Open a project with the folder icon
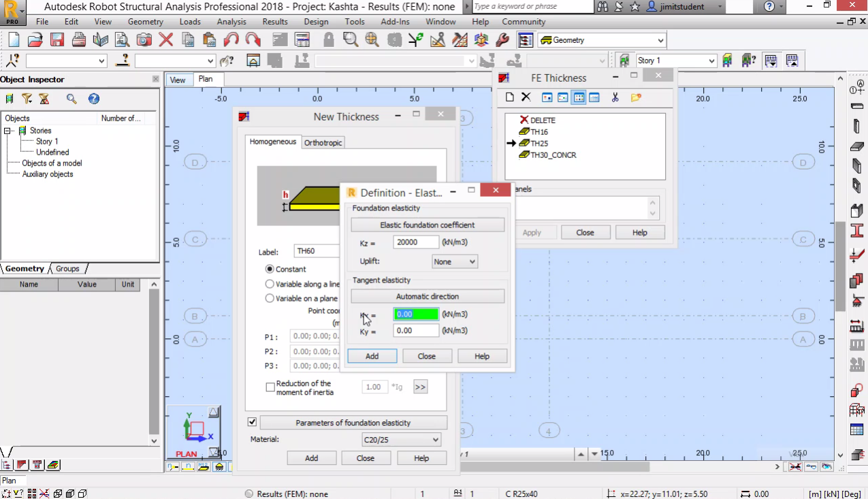The height and width of the screenshot is (499, 868). (35, 40)
